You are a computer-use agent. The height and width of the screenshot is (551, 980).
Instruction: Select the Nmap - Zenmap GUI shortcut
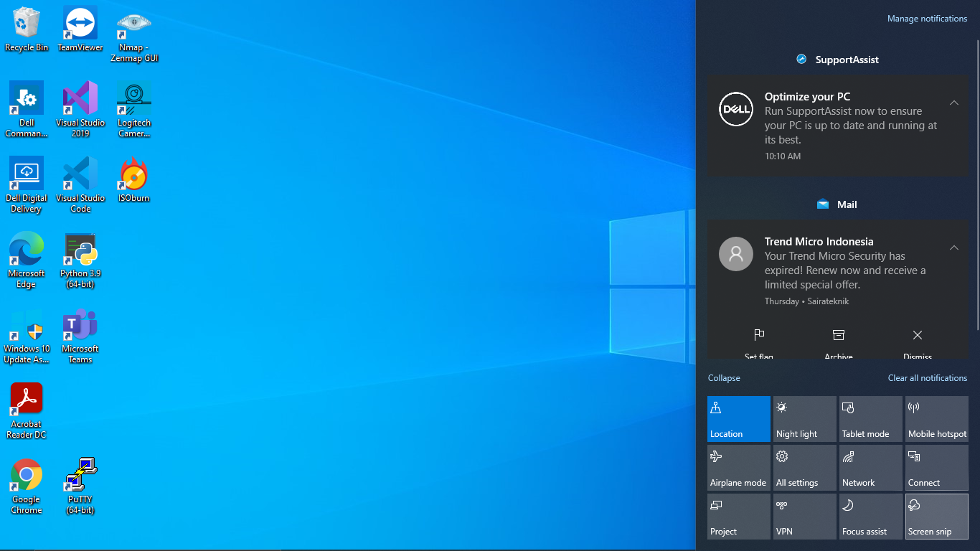(x=134, y=35)
